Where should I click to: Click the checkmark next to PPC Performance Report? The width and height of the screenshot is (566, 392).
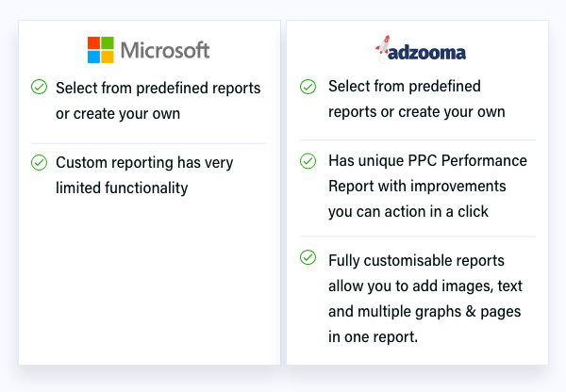coord(308,161)
